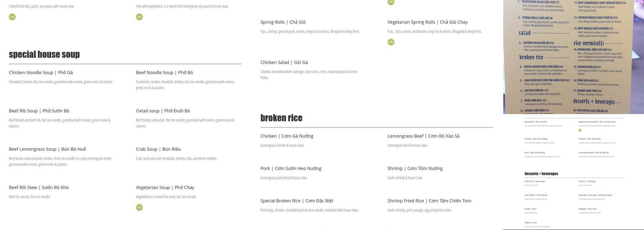Select Chicken Noodle Soup | Phở Gà
Image resolution: width=644 pixels, height=230 pixels.
(41, 73)
